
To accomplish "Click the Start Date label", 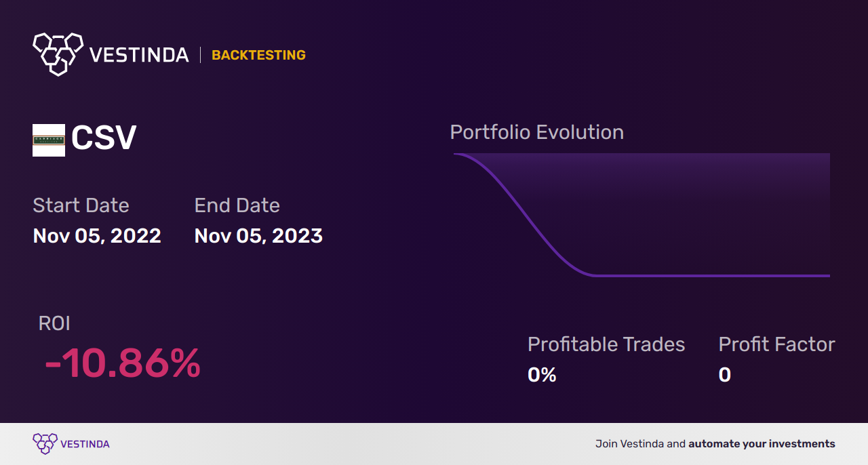I will click(x=81, y=205).
